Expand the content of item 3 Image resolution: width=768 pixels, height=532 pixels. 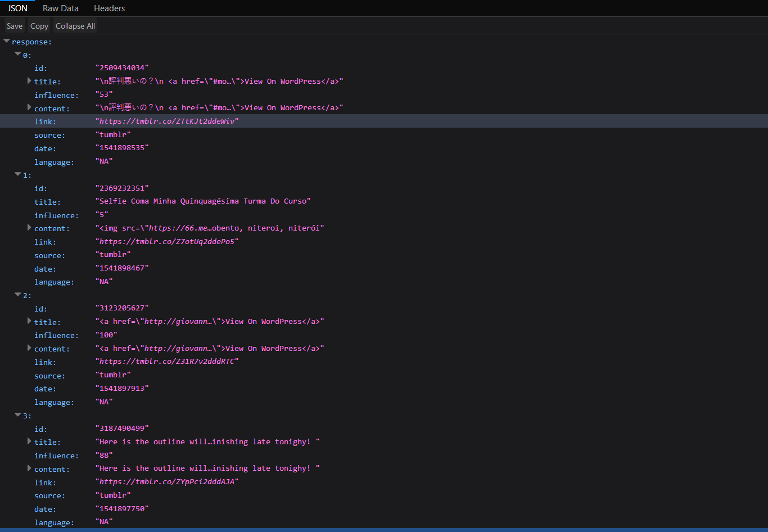click(x=29, y=468)
